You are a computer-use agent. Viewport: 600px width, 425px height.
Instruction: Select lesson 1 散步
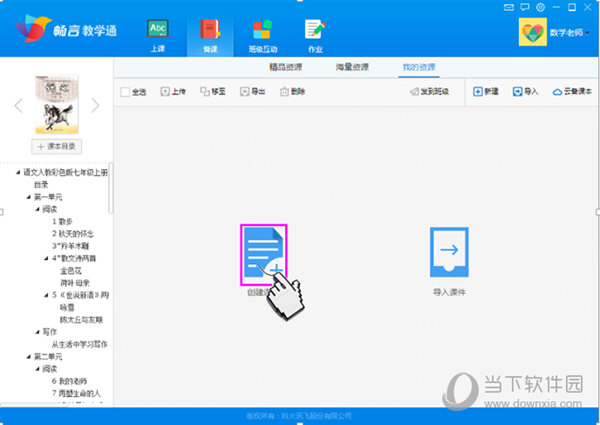click(62, 221)
